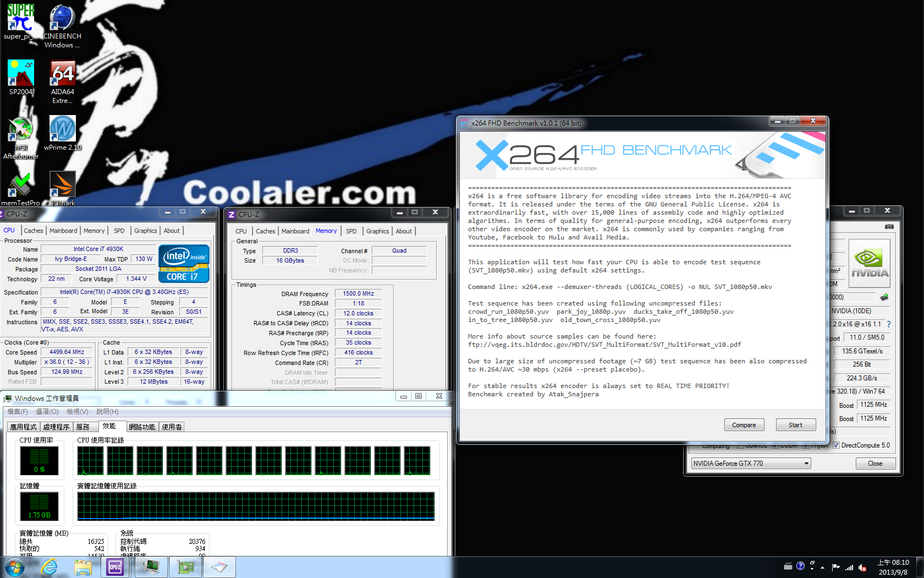
Task: Open 檔案(F) menu in Task Manager
Action: point(18,412)
